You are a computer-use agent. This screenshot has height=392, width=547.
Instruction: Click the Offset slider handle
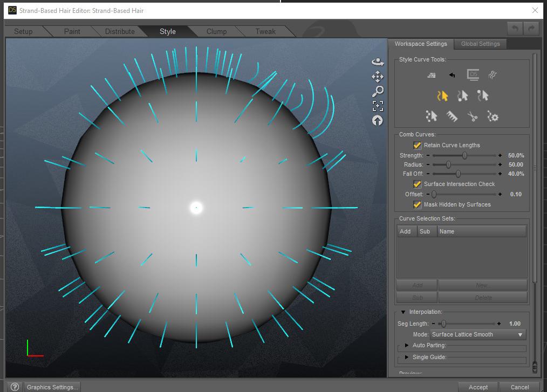[x=434, y=194]
